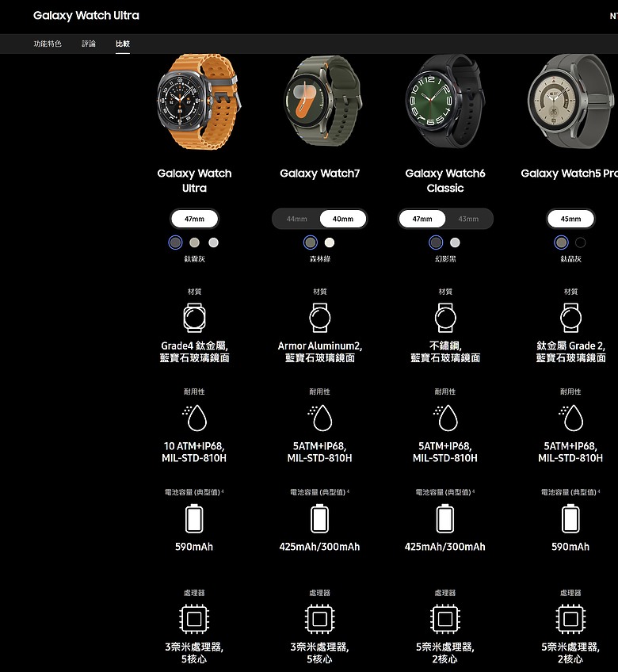Select 47mm size for Watch6 Classic
The width and height of the screenshot is (618, 672).
pos(422,219)
